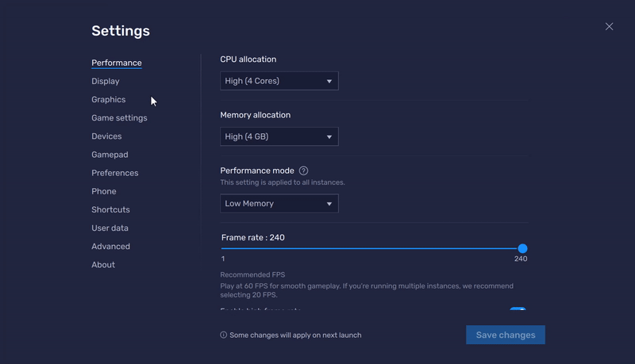
Task: Open the Graphics settings section
Action: pos(108,100)
